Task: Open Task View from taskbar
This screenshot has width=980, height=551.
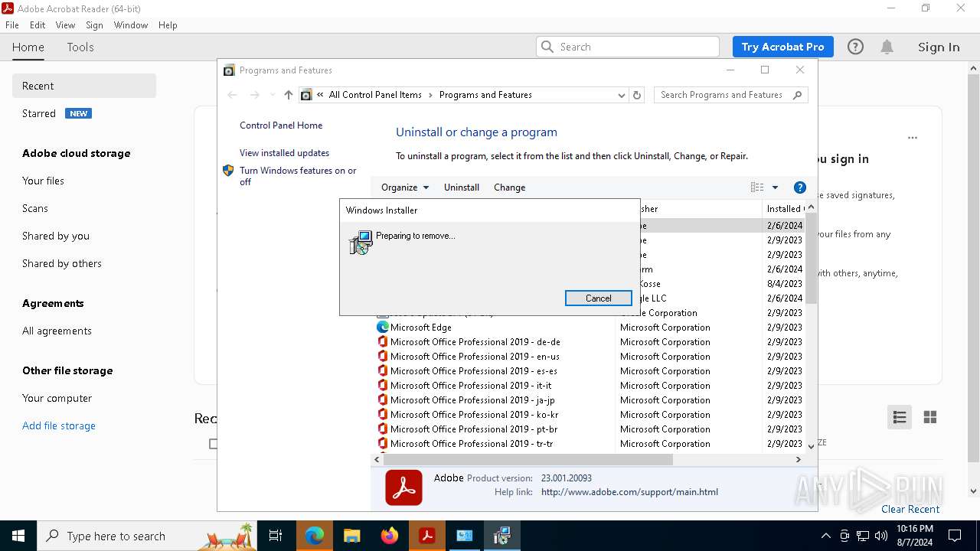Action: [x=276, y=536]
